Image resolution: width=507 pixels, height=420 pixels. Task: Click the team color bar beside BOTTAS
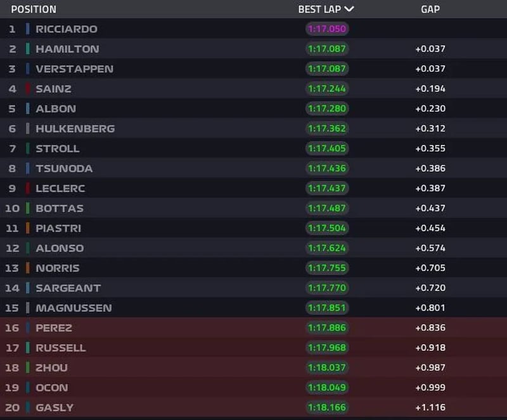(x=28, y=208)
